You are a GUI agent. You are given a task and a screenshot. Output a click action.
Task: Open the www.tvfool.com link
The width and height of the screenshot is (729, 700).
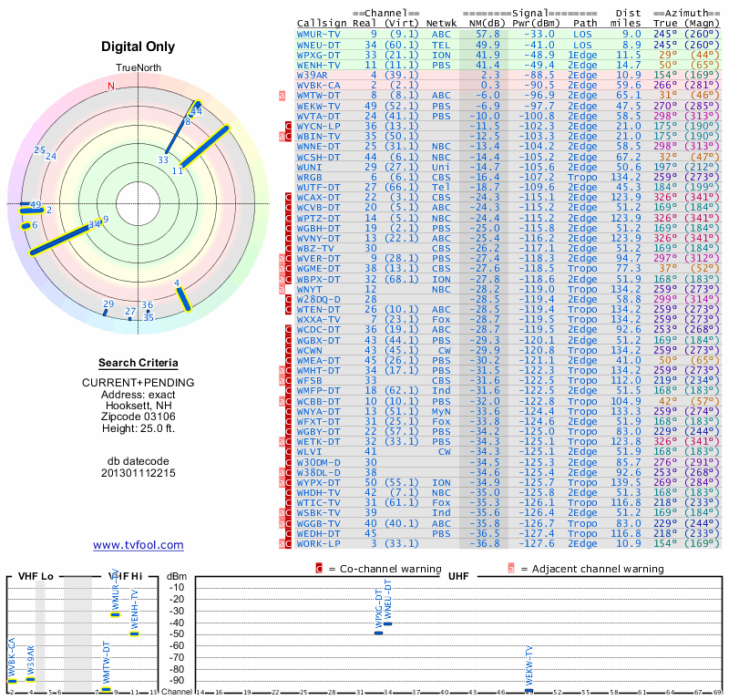(139, 545)
